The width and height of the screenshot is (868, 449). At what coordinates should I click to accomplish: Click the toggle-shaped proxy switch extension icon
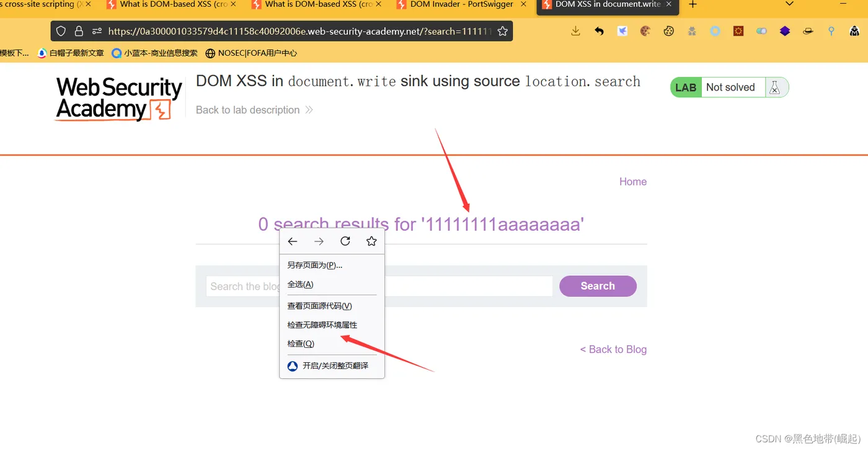point(761,31)
